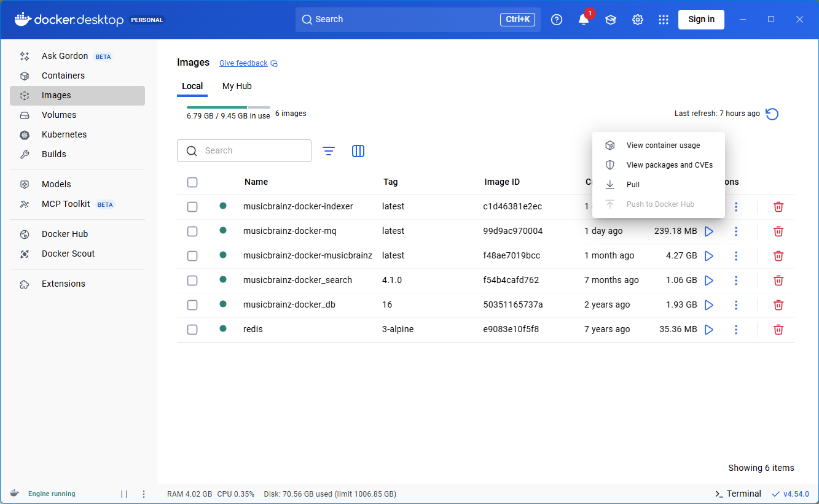This screenshot has width=819, height=504.
Task: Open the apps grid menu in header
Action: [663, 20]
